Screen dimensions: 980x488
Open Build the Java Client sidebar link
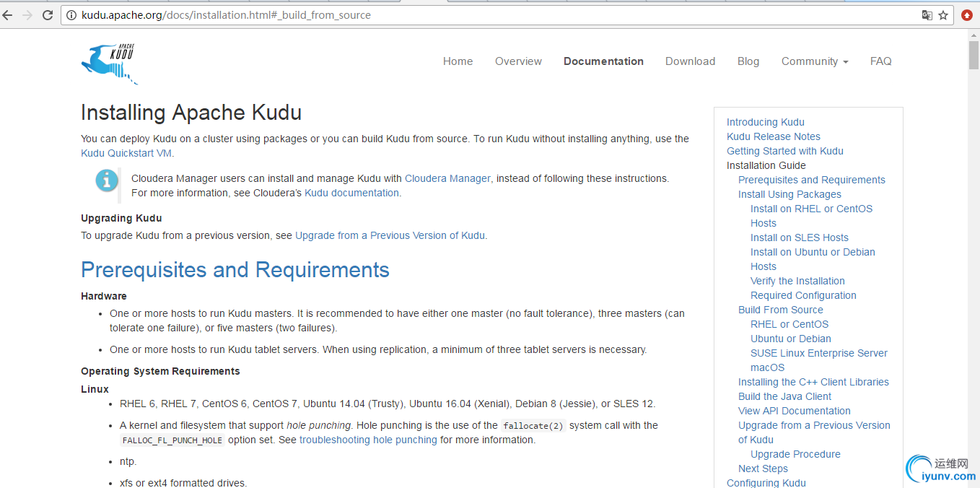click(784, 396)
